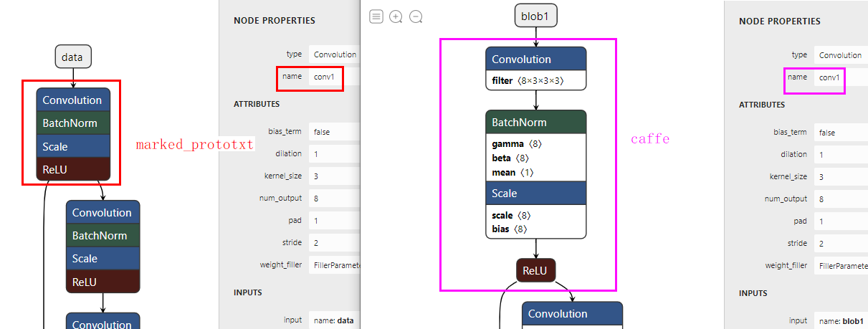Click dilation value 1 in left panel
The image size is (868, 329).
(x=334, y=154)
